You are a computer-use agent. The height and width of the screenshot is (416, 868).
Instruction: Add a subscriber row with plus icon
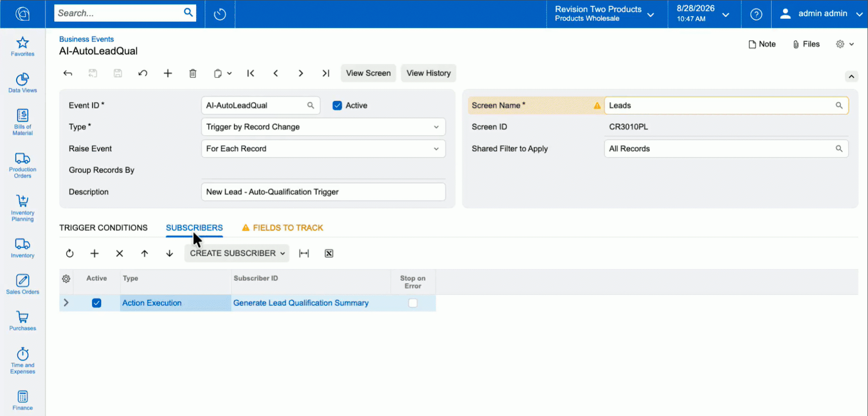coord(95,253)
